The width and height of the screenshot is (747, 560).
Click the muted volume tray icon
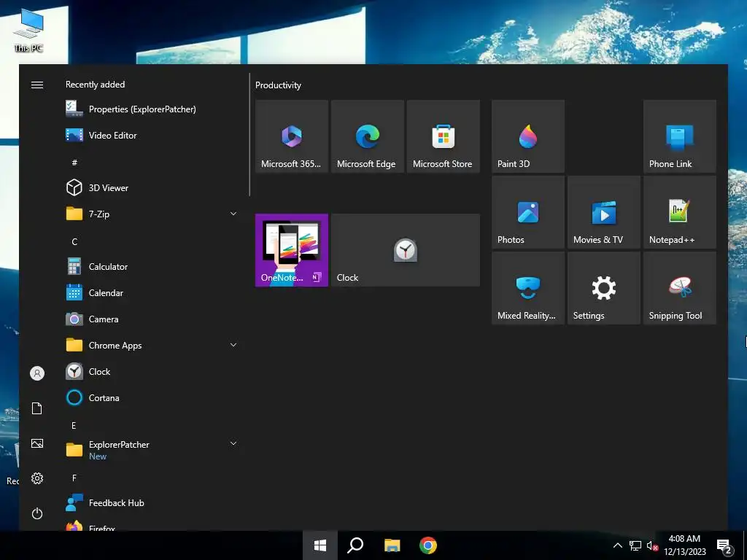tap(651, 545)
